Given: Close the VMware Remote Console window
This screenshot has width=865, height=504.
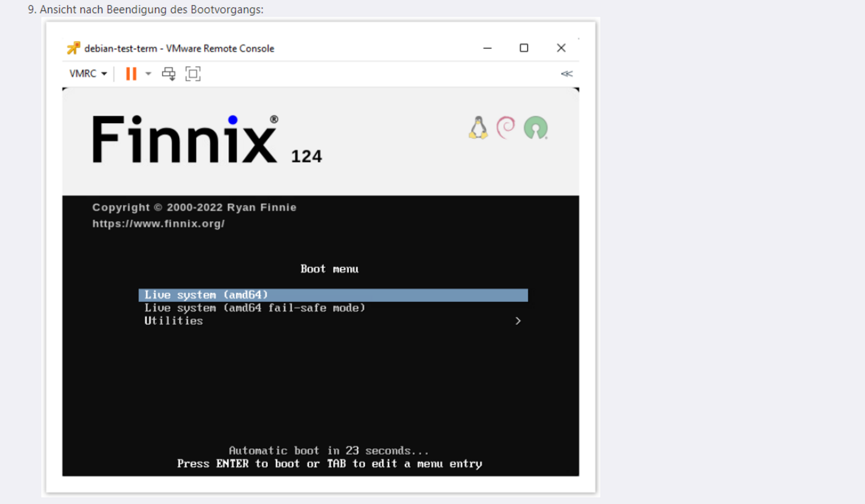Looking at the screenshot, I should [561, 48].
